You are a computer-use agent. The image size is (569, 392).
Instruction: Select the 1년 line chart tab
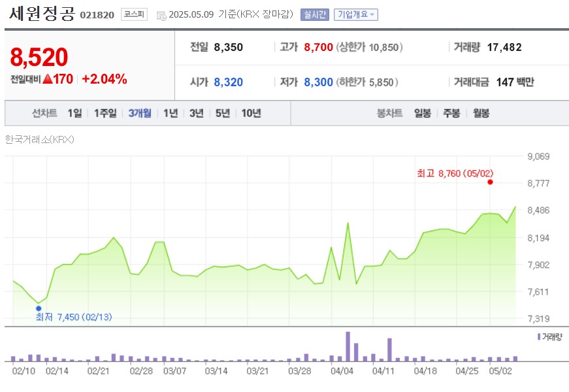(171, 113)
